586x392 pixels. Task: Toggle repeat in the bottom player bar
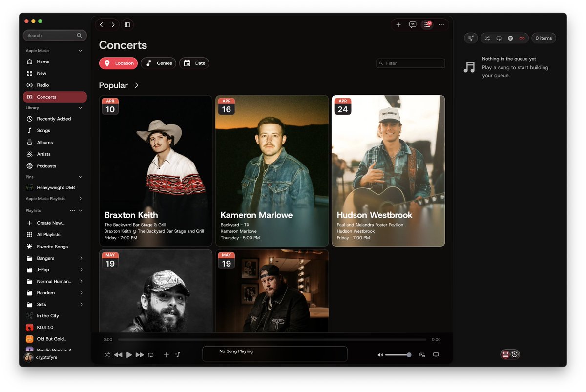click(151, 355)
